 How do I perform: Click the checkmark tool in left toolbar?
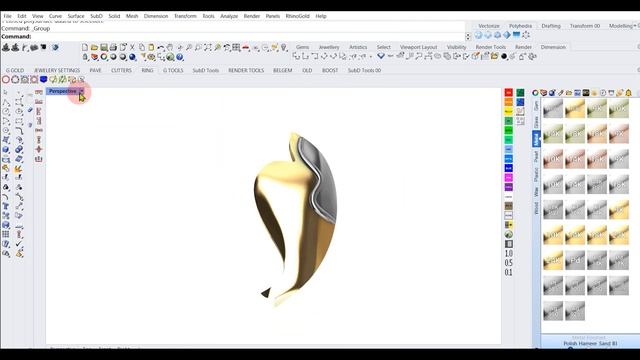point(19,244)
